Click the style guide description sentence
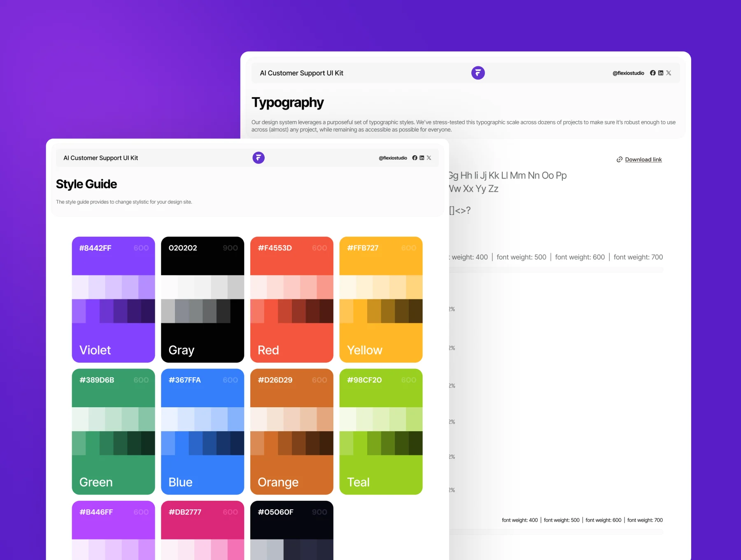 (124, 202)
